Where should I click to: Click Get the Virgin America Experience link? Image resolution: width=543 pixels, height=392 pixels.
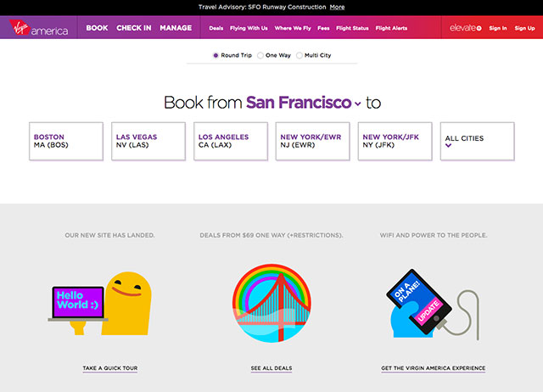[434, 368]
